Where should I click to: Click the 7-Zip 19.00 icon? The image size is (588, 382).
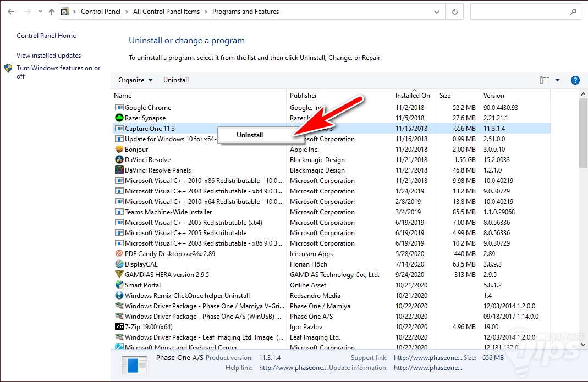coord(119,327)
